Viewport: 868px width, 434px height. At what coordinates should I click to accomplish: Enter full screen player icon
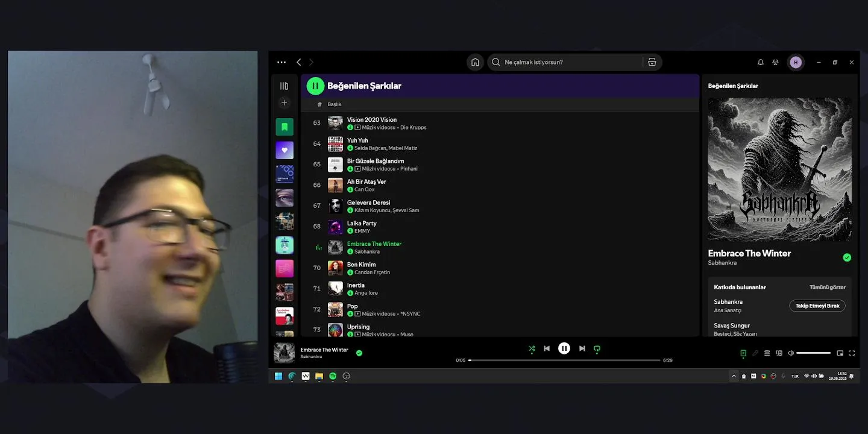pos(852,353)
